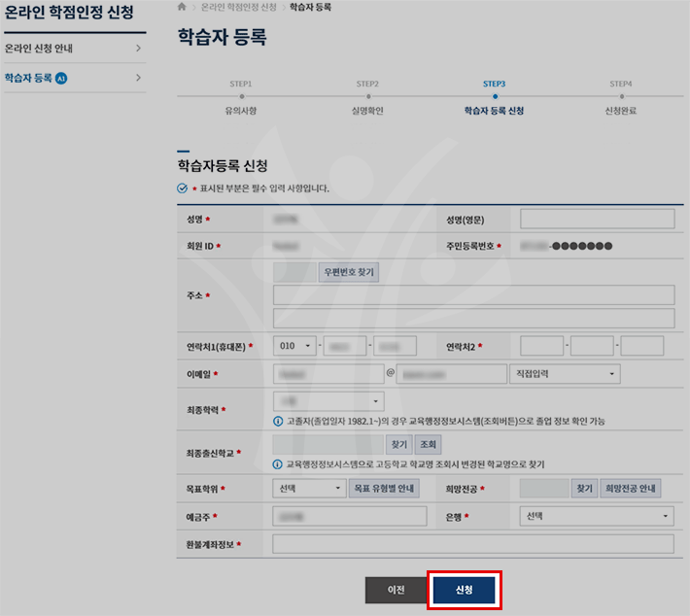The image size is (690, 616).
Task: Click the 성명(영문) input field
Action: (x=597, y=219)
